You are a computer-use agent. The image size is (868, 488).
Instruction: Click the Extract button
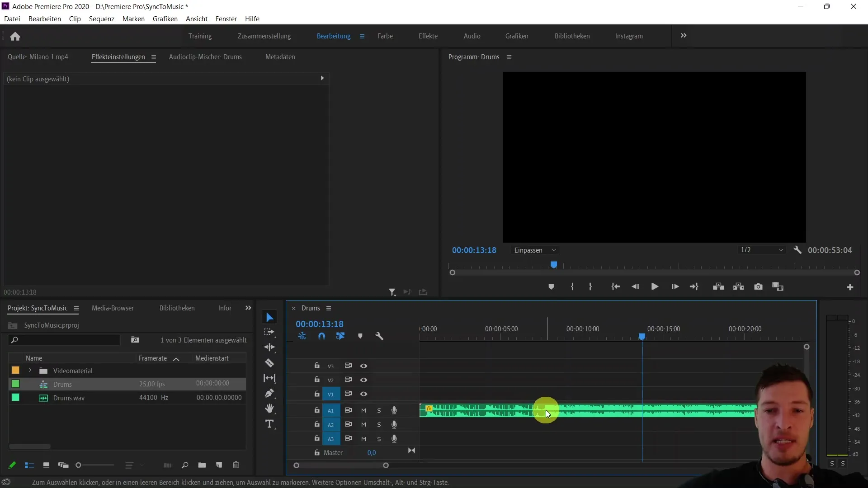coord(738,287)
